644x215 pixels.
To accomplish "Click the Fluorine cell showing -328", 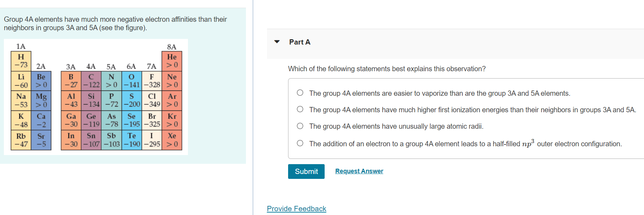I will (x=152, y=80).
